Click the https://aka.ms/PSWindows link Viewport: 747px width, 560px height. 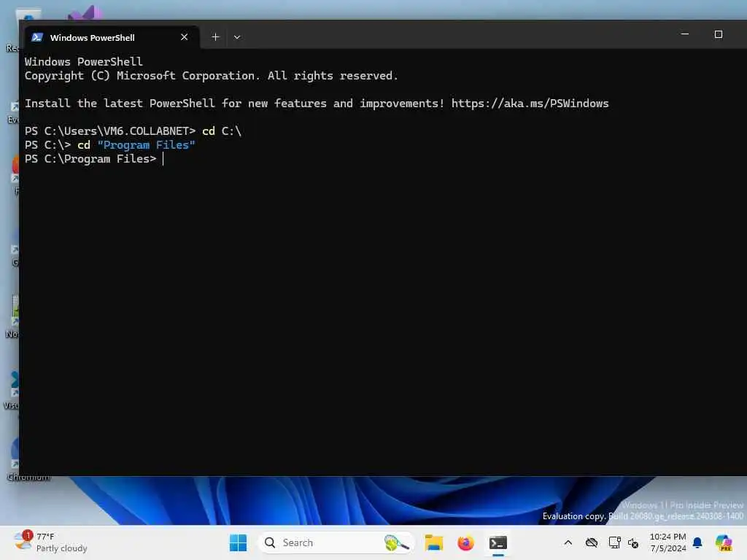pos(530,104)
